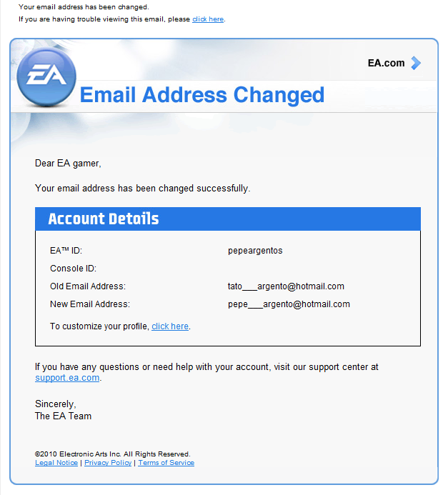Image resolution: width=448 pixels, height=495 pixels.
Task: Click the round blue EA logo
Action: coord(46,76)
